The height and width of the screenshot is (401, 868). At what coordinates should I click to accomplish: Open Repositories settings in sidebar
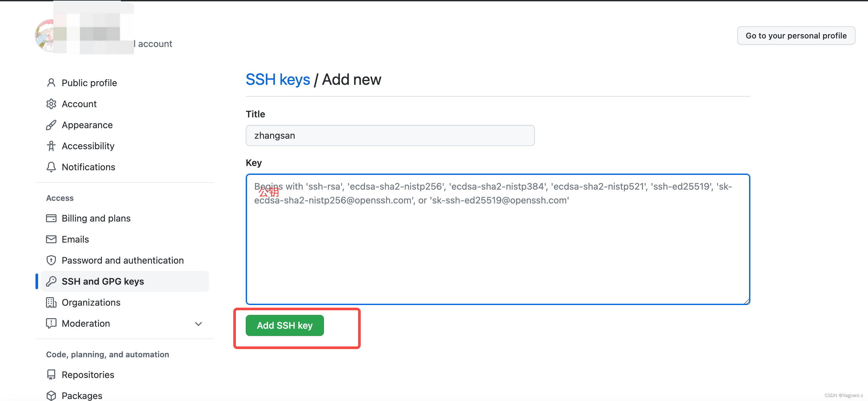pos(88,375)
